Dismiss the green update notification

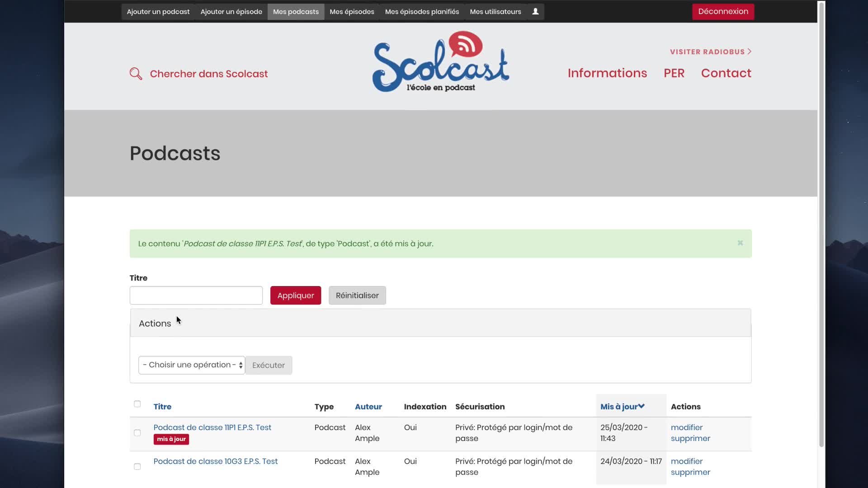[740, 243]
